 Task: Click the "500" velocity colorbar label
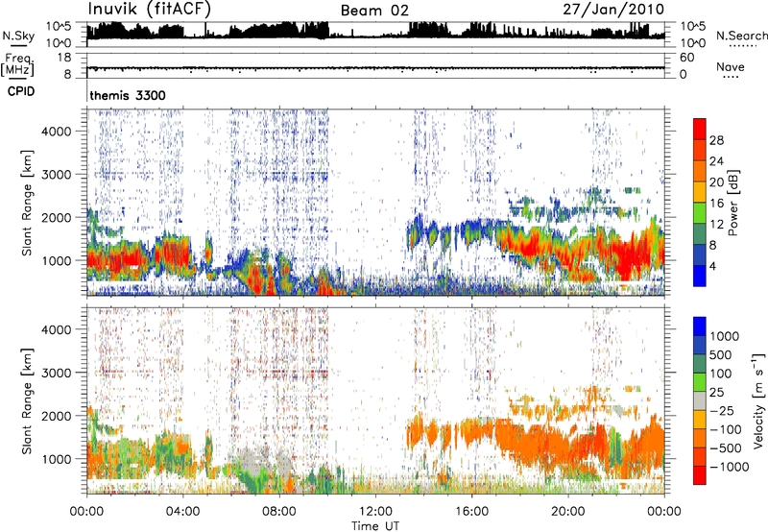click(721, 355)
